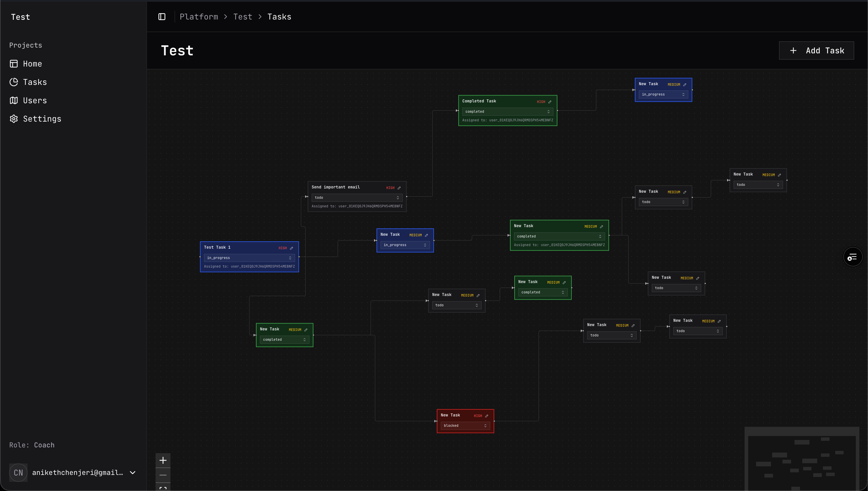868x491 pixels.
Task: Click edit pencil on blocked New Task
Action: point(487,416)
